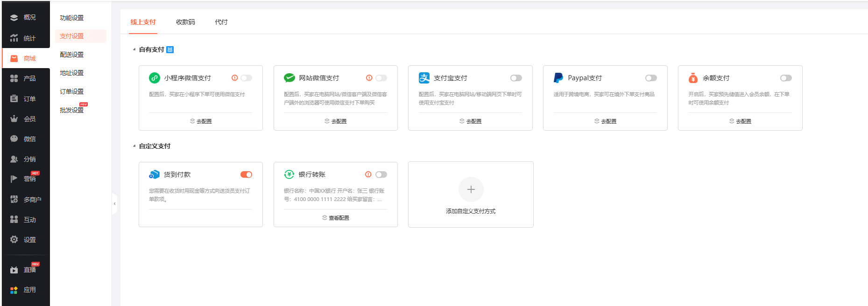Click 去配置 under 网站微信支付
The width and height of the screenshot is (868, 306).
(336, 121)
